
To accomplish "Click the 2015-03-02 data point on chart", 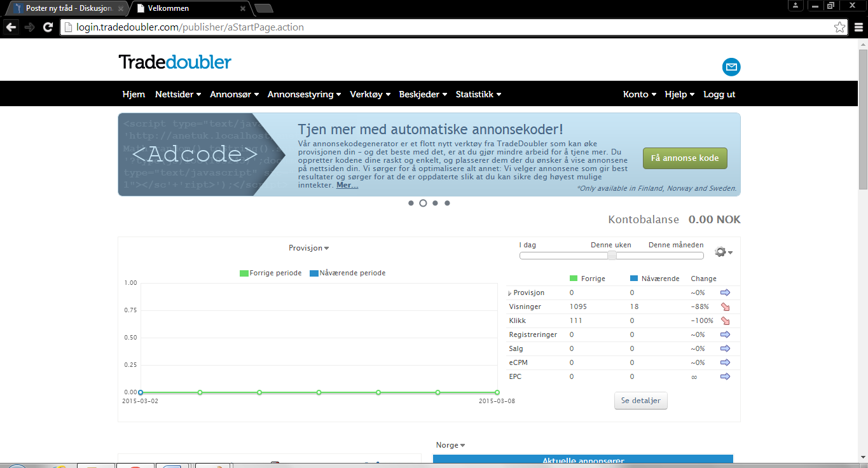I will (141, 392).
